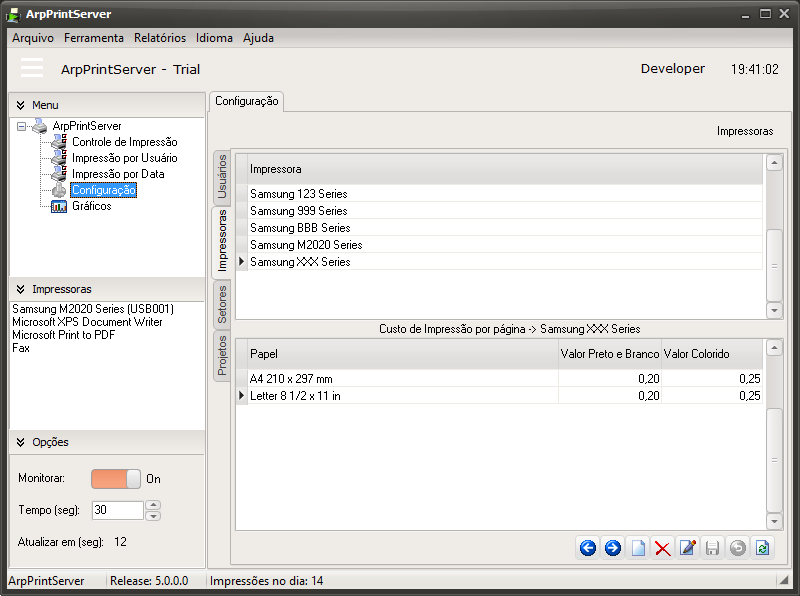Collapse the ArpPrintServer tree node
Image resolution: width=800 pixels, height=596 pixels.
22,127
